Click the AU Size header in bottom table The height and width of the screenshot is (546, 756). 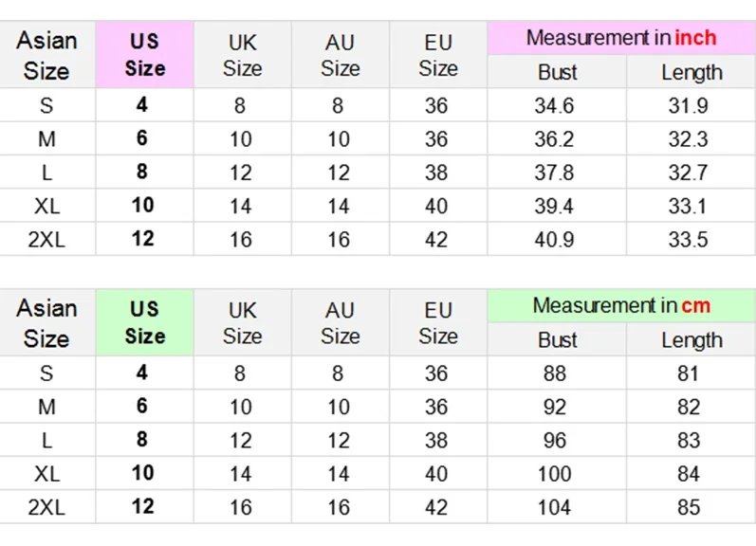tap(340, 322)
